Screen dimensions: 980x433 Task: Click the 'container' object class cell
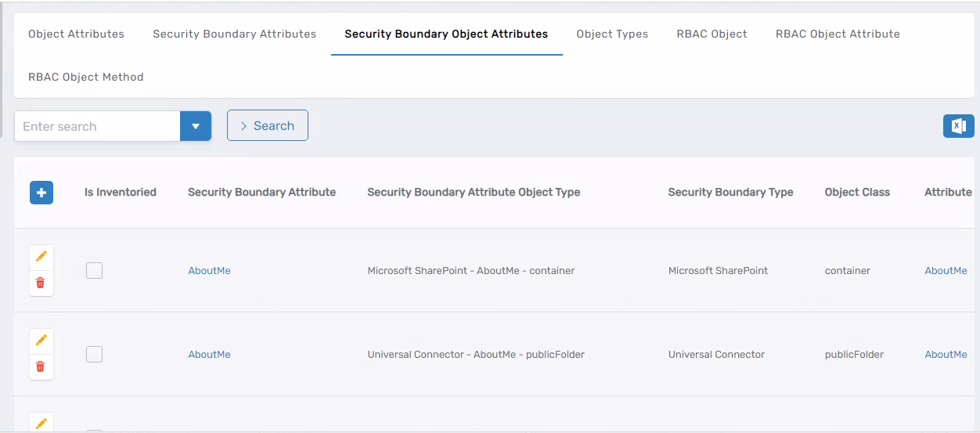coord(848,270)
